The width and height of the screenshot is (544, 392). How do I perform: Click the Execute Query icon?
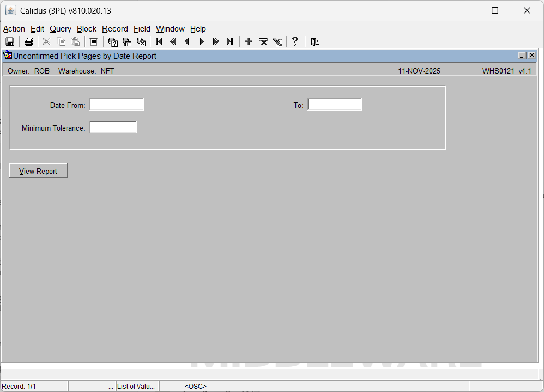point(127,42)
